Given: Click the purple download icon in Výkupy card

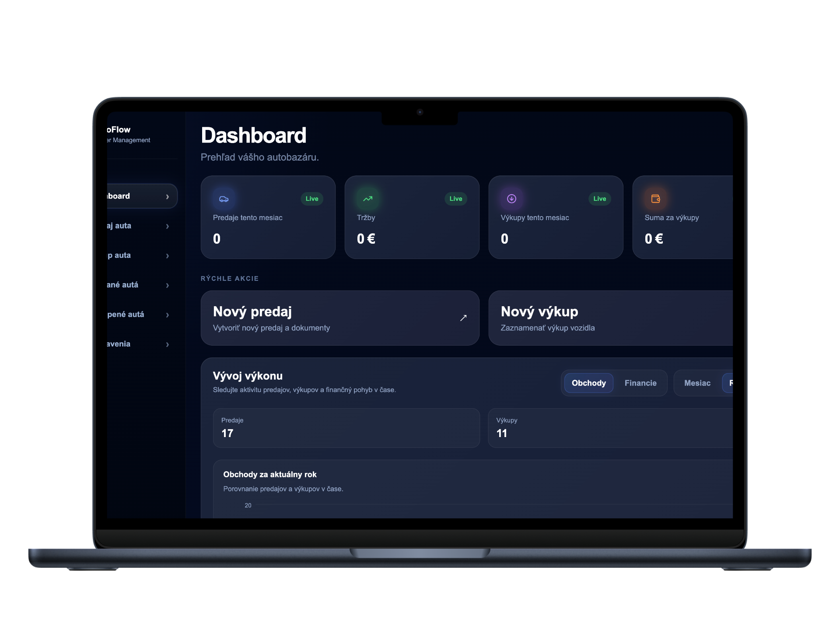Looking at the screenshot, I should point(511,199).
